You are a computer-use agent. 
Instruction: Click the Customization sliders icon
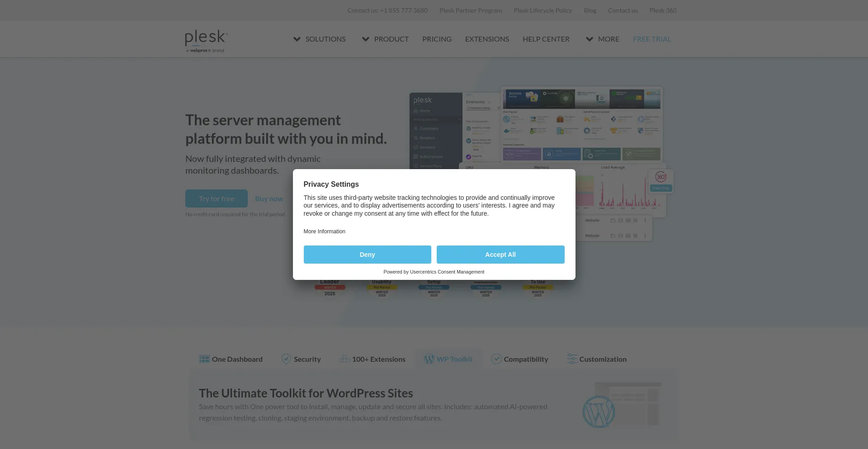(572, 359)
